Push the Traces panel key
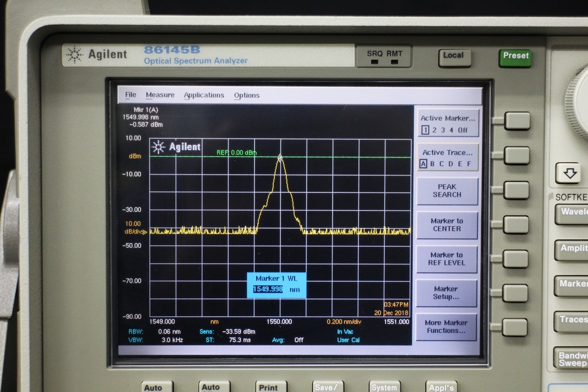This screenshot has height=392, width=588. [571, 321]
